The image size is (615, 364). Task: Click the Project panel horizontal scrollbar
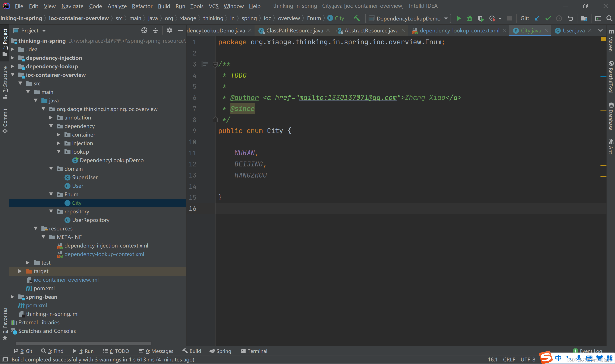click(83, 343)
